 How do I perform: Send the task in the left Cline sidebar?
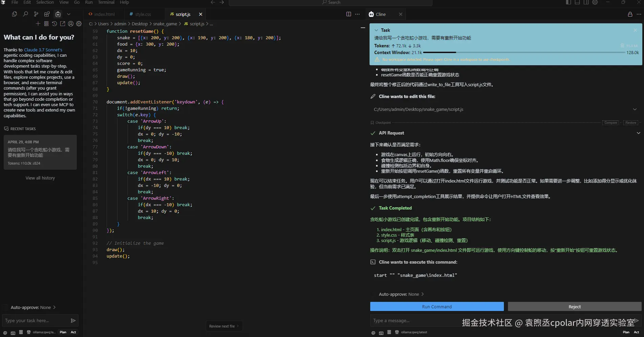[73, 320]
